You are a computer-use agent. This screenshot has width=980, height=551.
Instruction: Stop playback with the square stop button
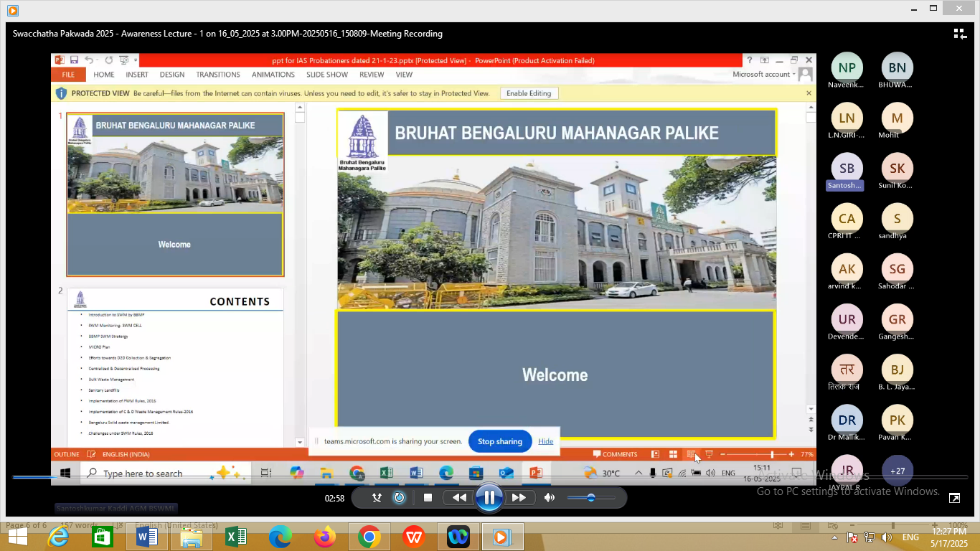[428, 497]
